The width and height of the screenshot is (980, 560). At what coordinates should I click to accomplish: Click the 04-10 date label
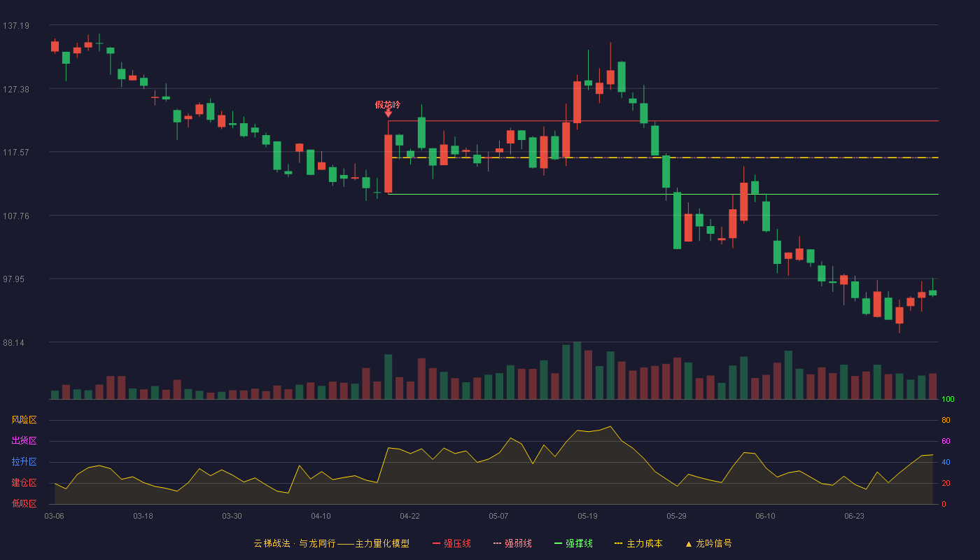[321, 516]
